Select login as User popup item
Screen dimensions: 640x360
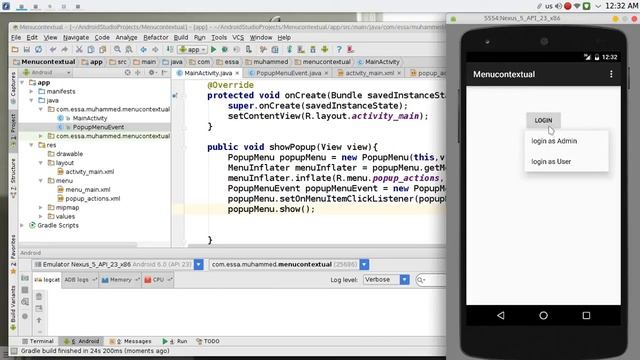click(566, 162)
